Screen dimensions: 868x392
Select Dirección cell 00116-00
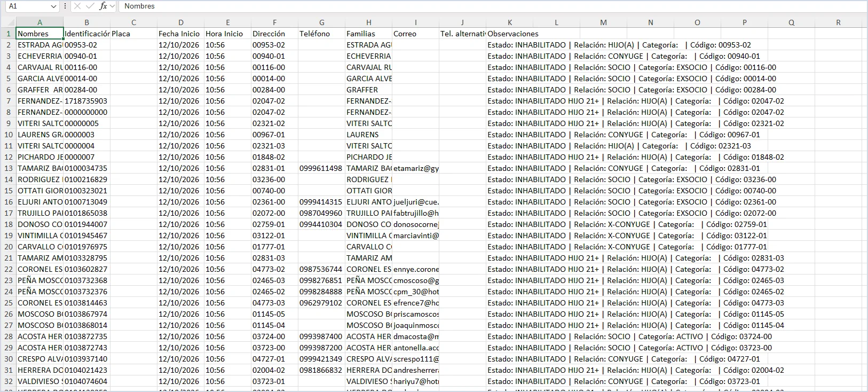pyautogui.click(x=274, y=67)
